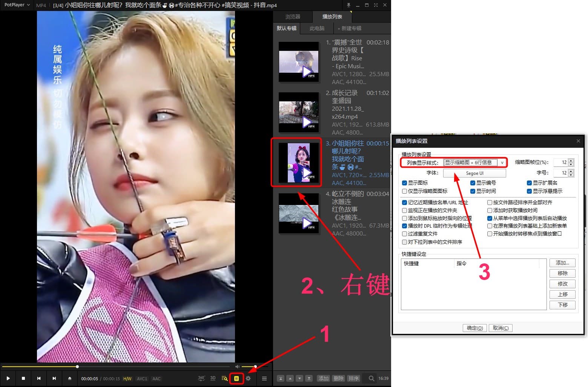Select the 此电脑 album tab
This screenshot has width=588, height=387.
tap(317, 28)
